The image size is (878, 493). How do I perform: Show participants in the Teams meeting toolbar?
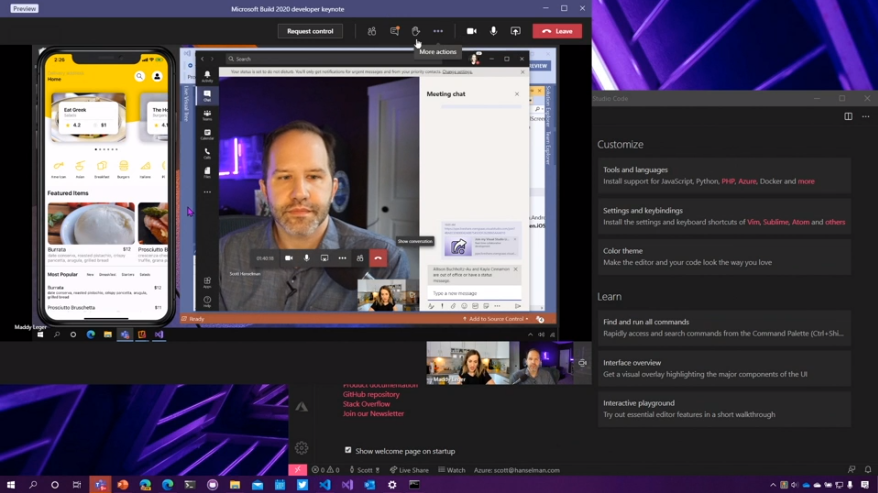pos(372,31)
